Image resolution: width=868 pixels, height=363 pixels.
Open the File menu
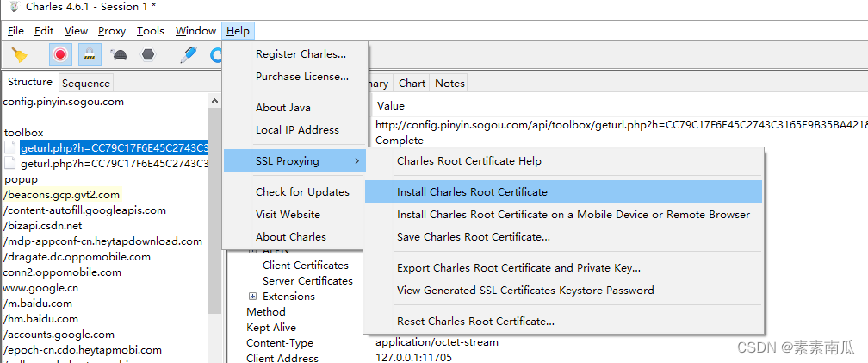pyautogui.click(x=15, y=31)
